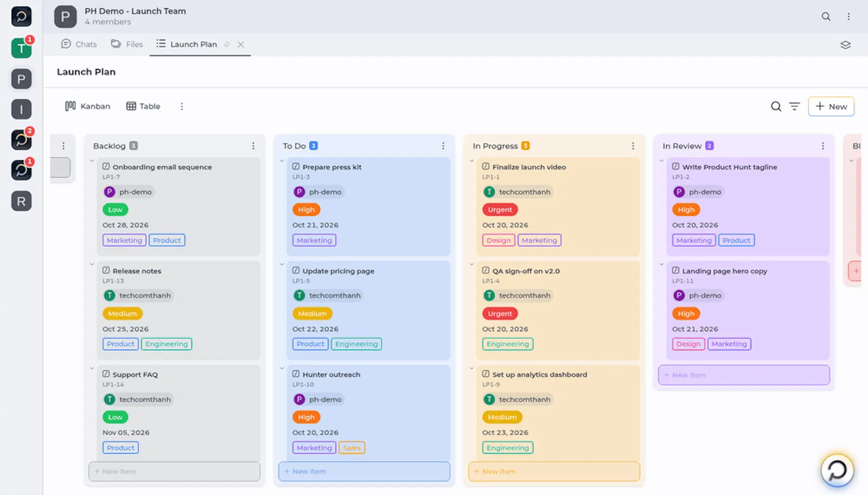Add new item in To Do column
Screen dimensions: 868x495
click(364, 471)
